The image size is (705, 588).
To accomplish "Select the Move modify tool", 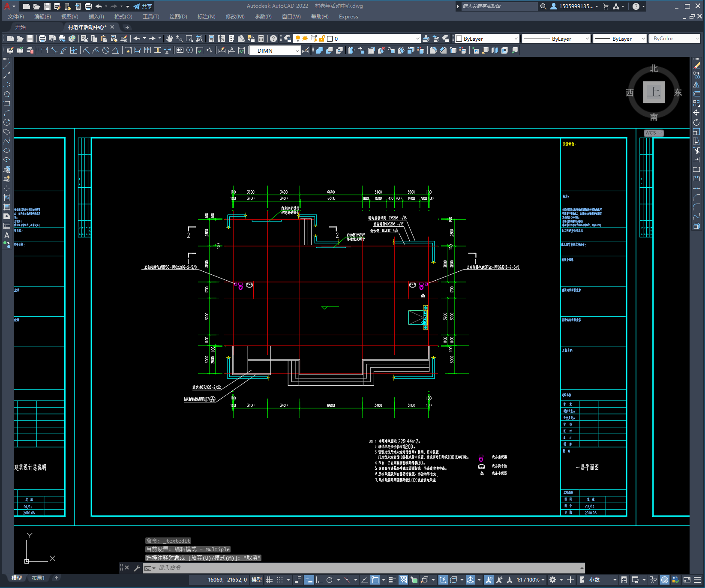I will point(696,113).
